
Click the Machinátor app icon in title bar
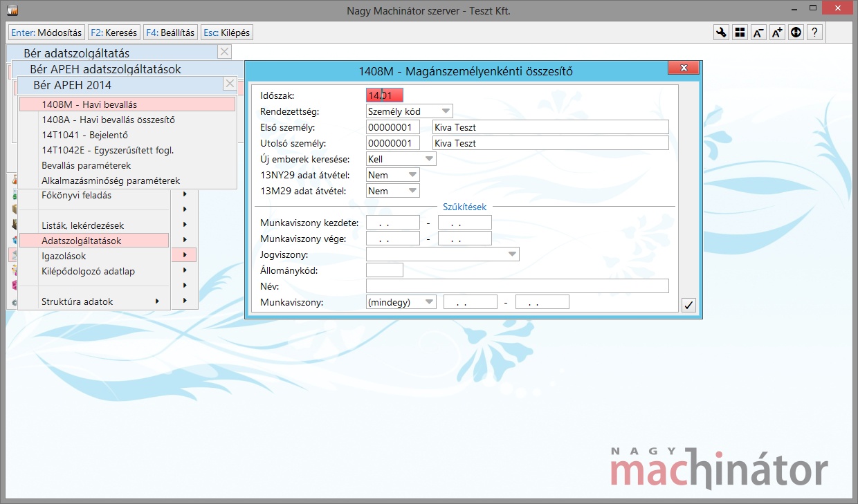13,10
